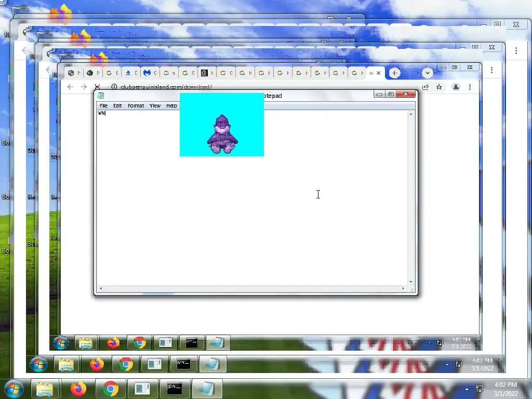Screen dimensions: 532x399
Task: Click the clubpenguinisland.com/download address bar
Action: click(166, 87)
